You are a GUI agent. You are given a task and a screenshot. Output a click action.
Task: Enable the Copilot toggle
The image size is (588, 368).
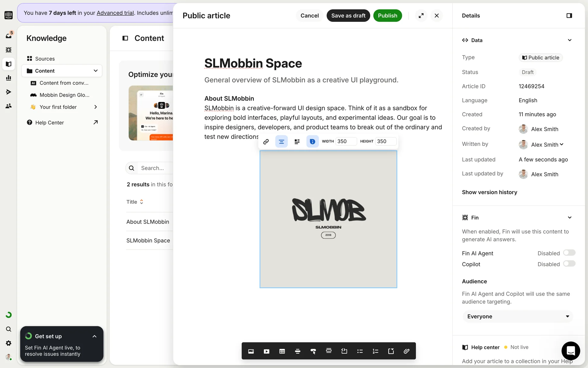569,264
